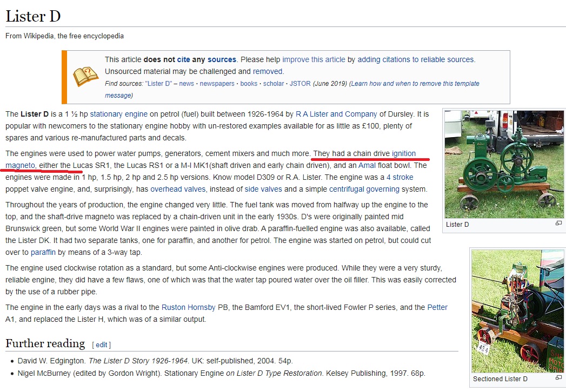Follow the 'R A Lister and Company' link
Viewport: 566px width, 392px height.
tap(336, 114)
